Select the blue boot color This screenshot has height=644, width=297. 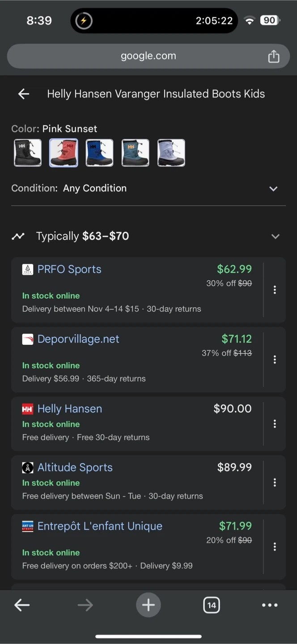(99, 153)
